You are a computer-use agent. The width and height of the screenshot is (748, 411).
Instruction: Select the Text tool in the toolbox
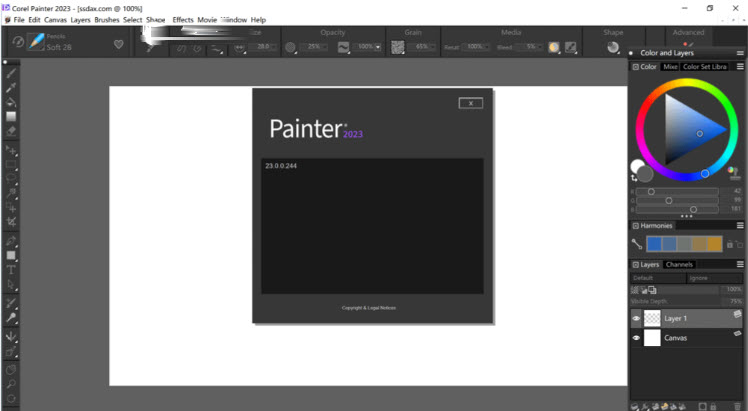point(12,269)
